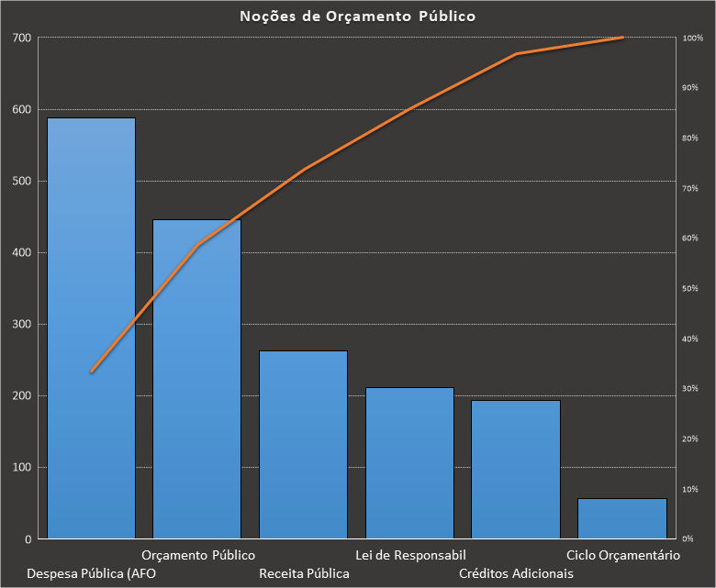Click the Receita Pública bar
Screen dimensions: 716x588
click(x=303, y=444)
